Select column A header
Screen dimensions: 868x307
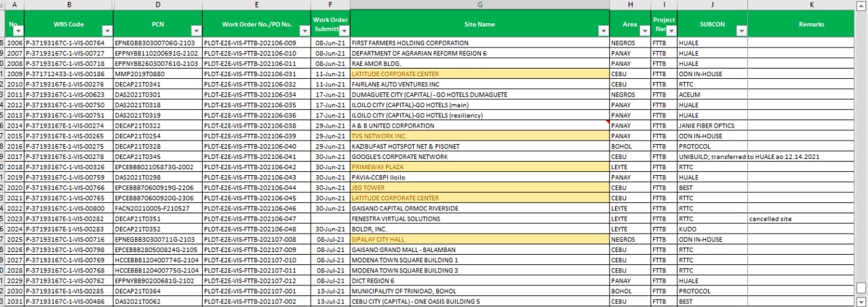pyautogui.click(x=14, y=5)
